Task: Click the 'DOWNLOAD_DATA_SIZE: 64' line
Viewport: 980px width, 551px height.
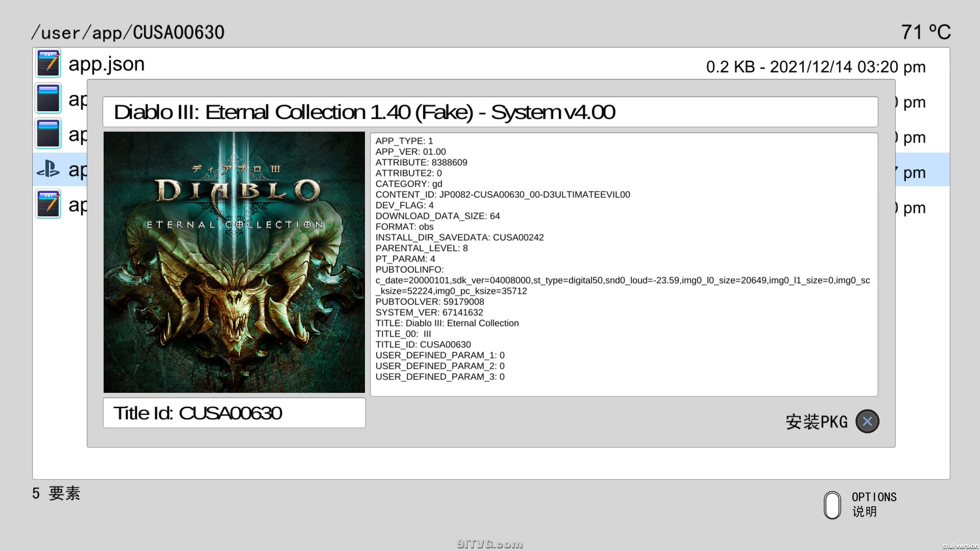Action: pyautogui.click(x=438, y=216)
